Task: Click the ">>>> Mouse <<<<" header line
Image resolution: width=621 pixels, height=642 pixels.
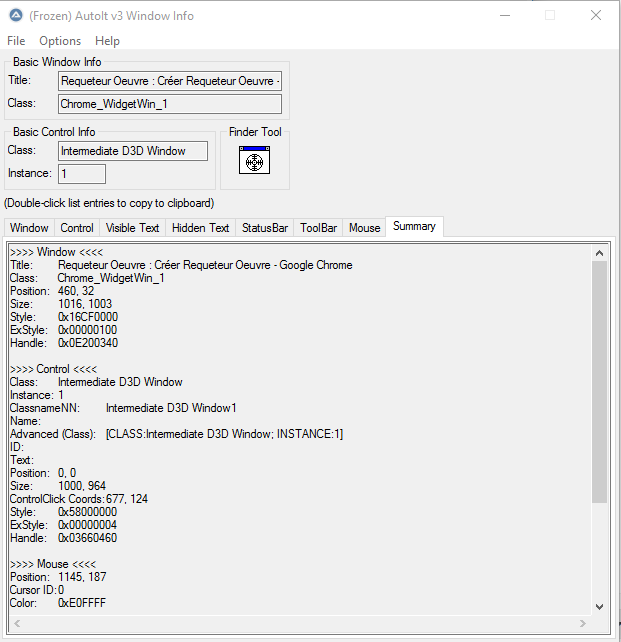Action: coord(53,564)
